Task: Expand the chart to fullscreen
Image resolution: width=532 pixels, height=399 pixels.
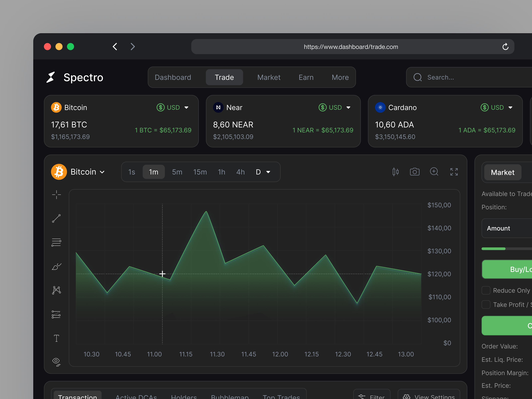Action: (454, 172)
